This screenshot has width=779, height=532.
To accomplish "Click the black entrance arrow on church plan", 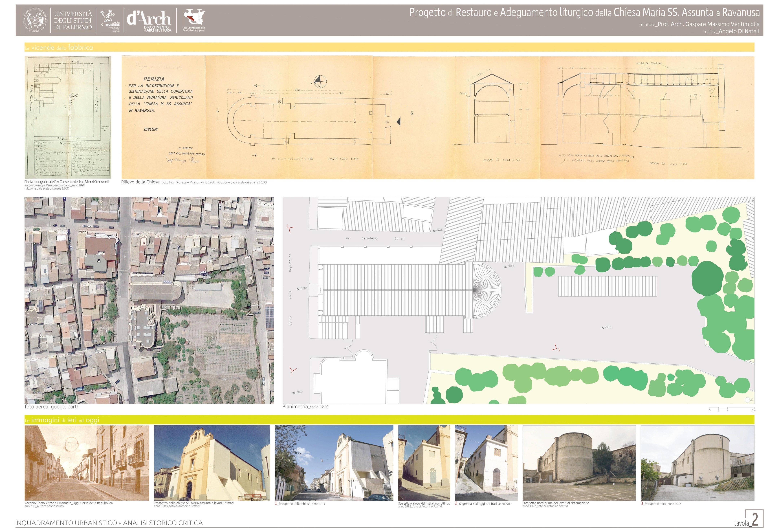I will tap(398, 122).
